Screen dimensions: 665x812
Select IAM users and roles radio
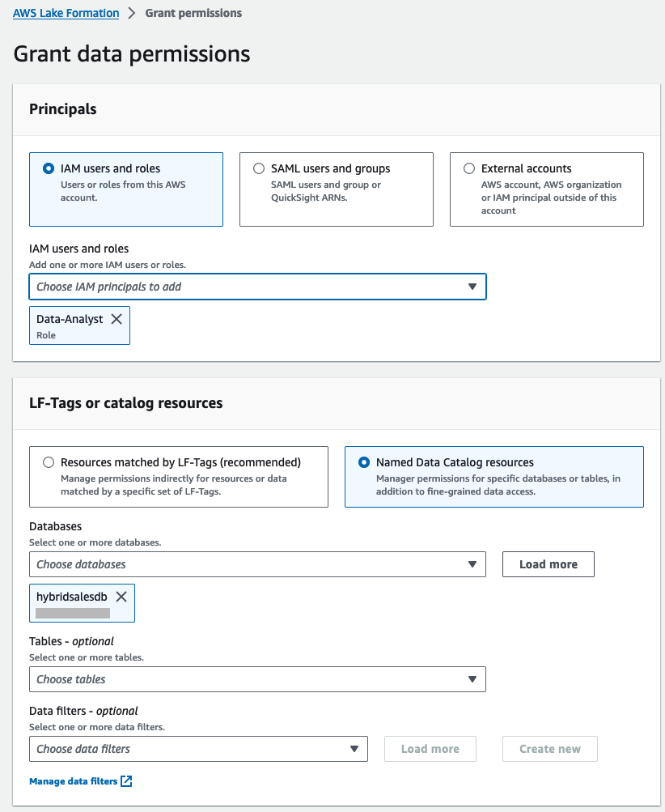click(49, 168)
